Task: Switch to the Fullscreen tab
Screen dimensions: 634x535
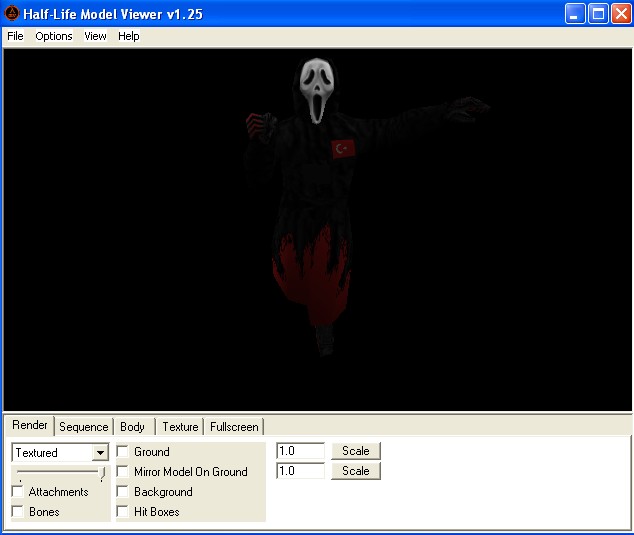Action: click(234, 427)
